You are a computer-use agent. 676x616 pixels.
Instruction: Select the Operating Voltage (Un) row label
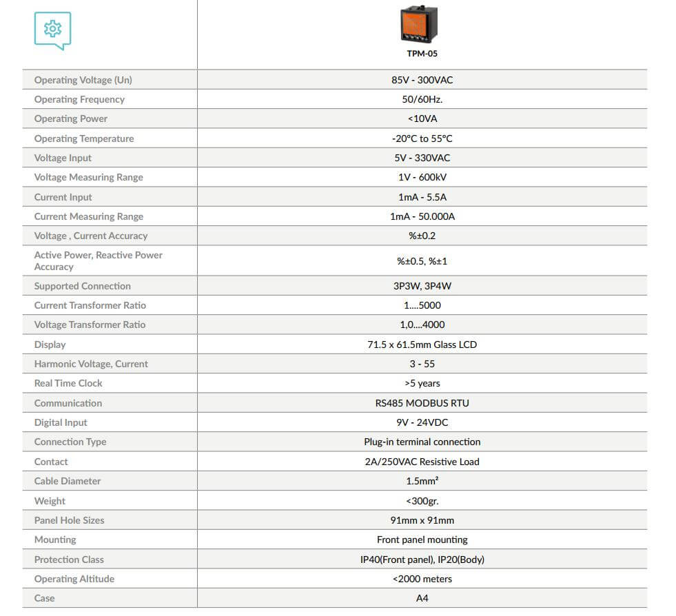(x=83, y=80)
